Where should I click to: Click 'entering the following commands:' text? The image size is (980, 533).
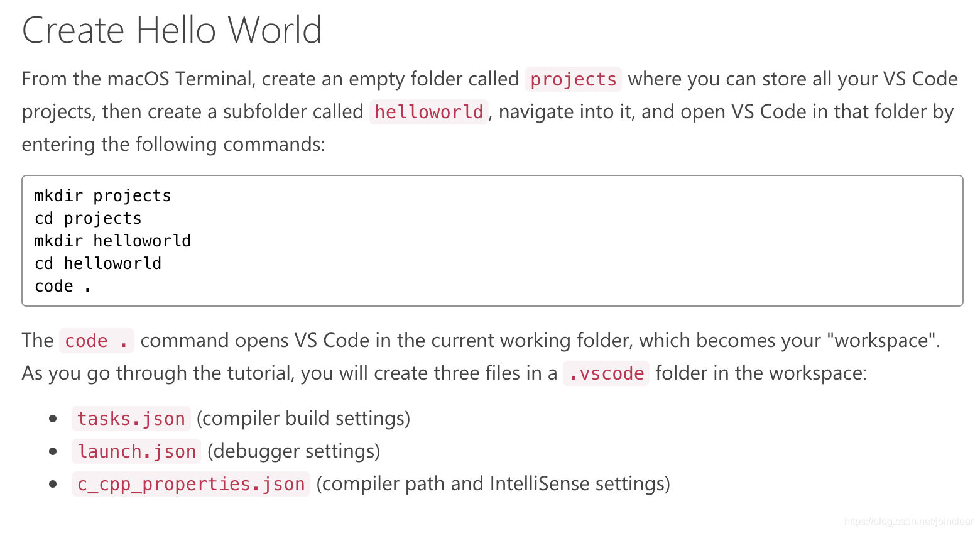[173, 145]
